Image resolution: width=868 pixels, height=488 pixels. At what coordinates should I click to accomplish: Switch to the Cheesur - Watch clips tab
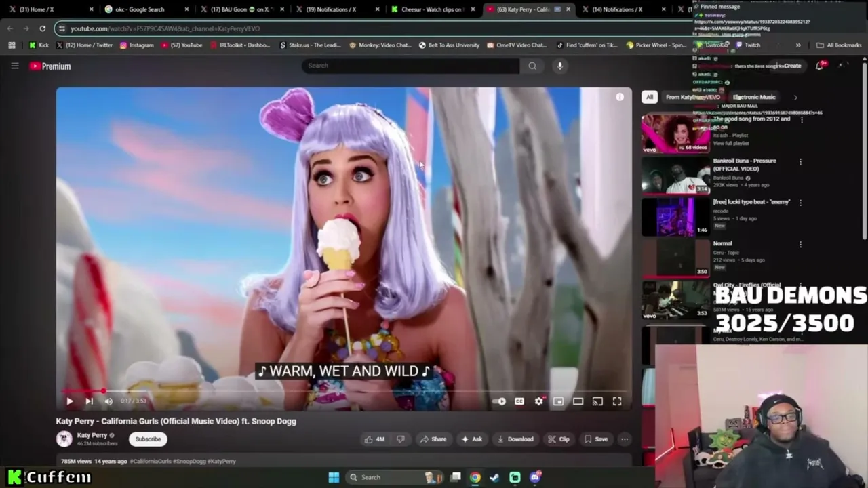[x=431, y=9]
